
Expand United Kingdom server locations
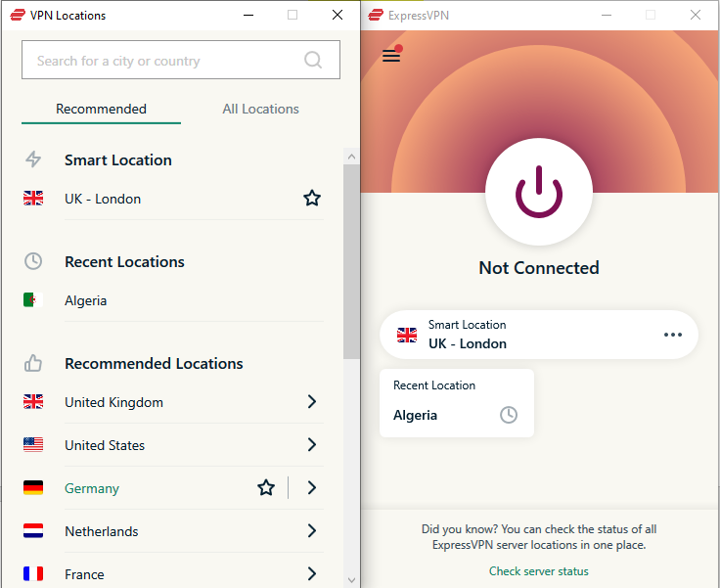[312, 401]
